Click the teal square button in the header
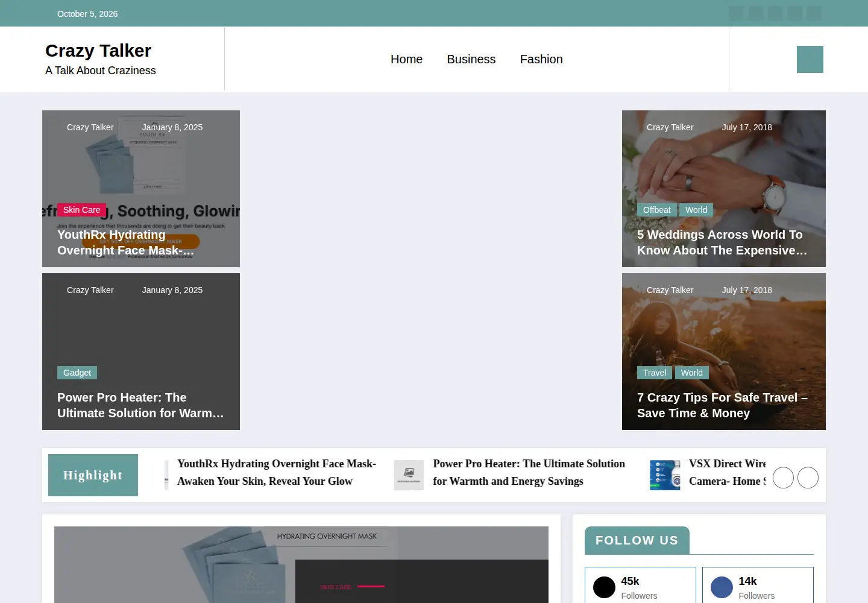Viewport: 868px width, 603px height. [x=810, y=59]
